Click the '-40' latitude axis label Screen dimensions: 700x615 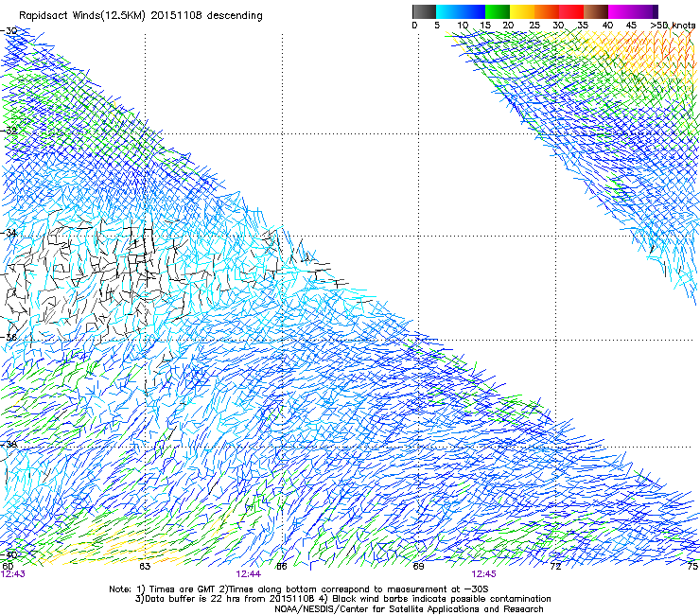click(9, 555)
